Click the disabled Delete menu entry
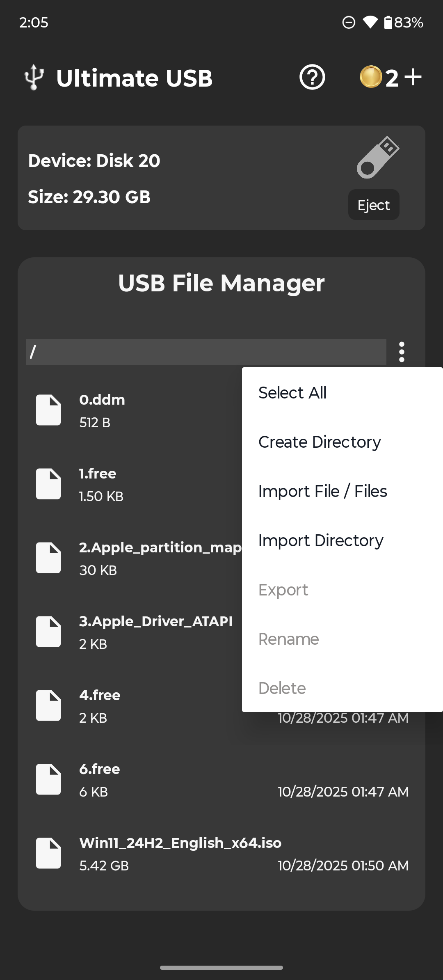Image resolution: width=443 pixels, height=980 pixels. tap(282, 688)
